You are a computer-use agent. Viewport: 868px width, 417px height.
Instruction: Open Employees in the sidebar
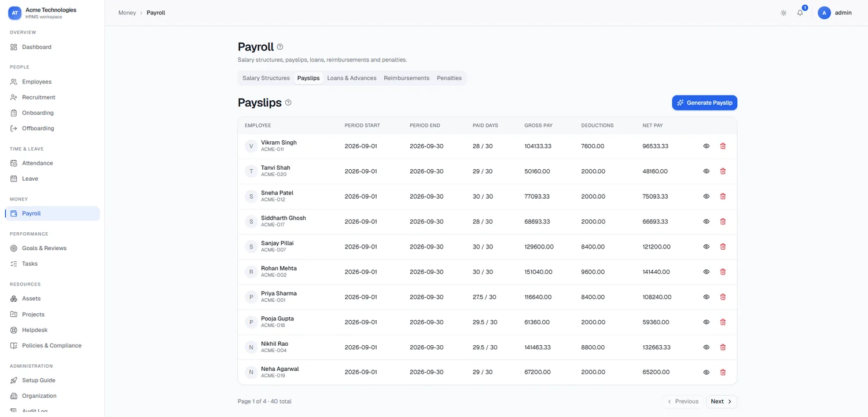tap(52, 82)
